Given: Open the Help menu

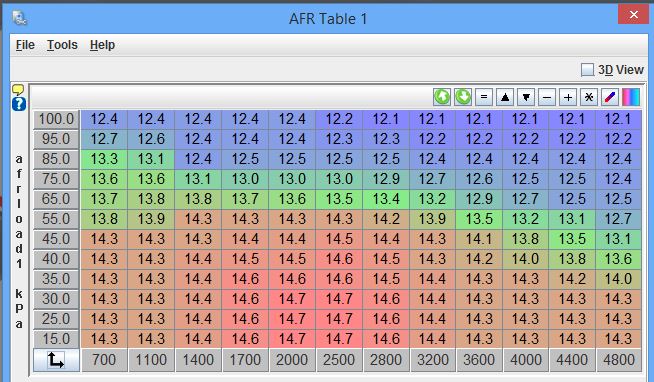Looking at the screenshot, I should pos(102,45).
